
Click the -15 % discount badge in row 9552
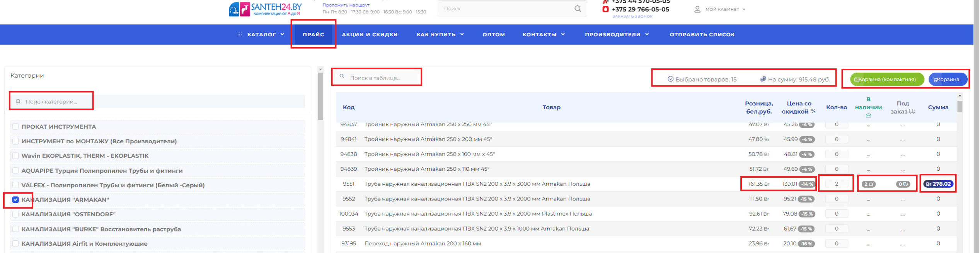pos(806,199)
